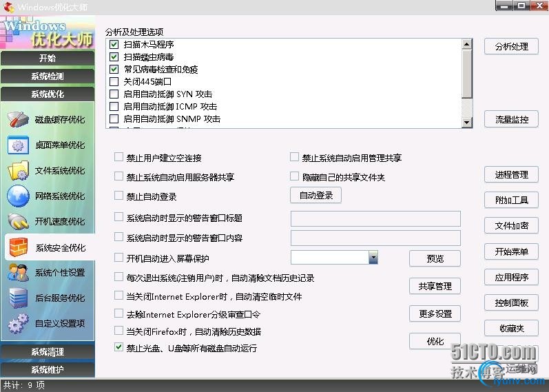This screenshot has width=549, height=392.
Task: Select 网络系统优化 globe icon
Action: point(18,196)
